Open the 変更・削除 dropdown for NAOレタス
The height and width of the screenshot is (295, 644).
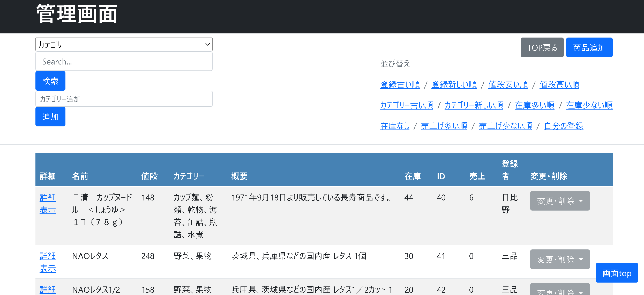pos(560,259)
